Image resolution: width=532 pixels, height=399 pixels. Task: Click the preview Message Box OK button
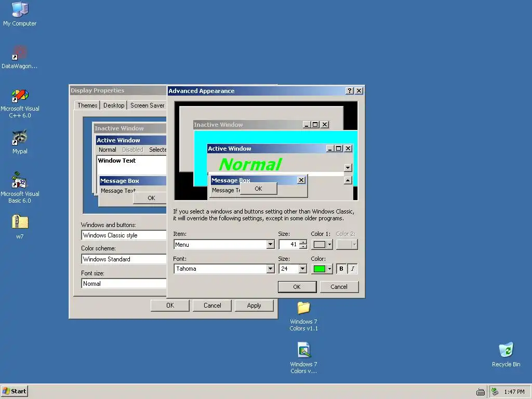[x=259, y=189]
